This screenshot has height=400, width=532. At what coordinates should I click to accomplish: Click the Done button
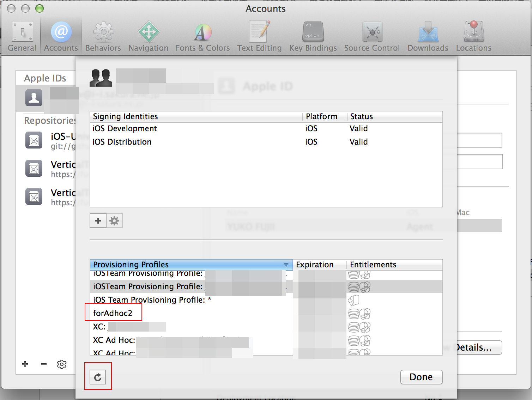pos(421,377)
